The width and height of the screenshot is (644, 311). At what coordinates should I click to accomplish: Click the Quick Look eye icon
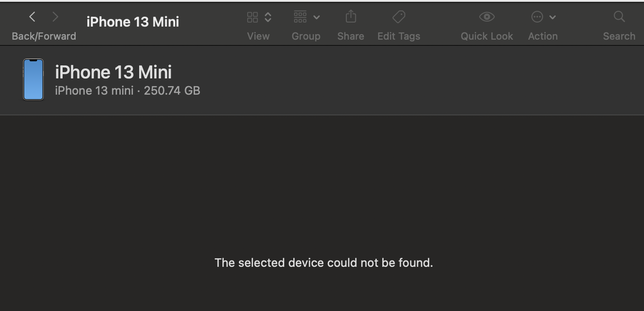coord(487,17)
